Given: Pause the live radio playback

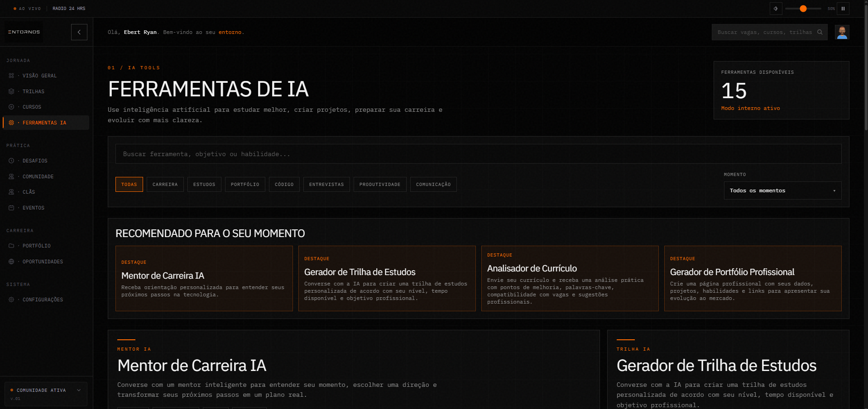Looking at the screenshot, I should (x=843, y=9).
